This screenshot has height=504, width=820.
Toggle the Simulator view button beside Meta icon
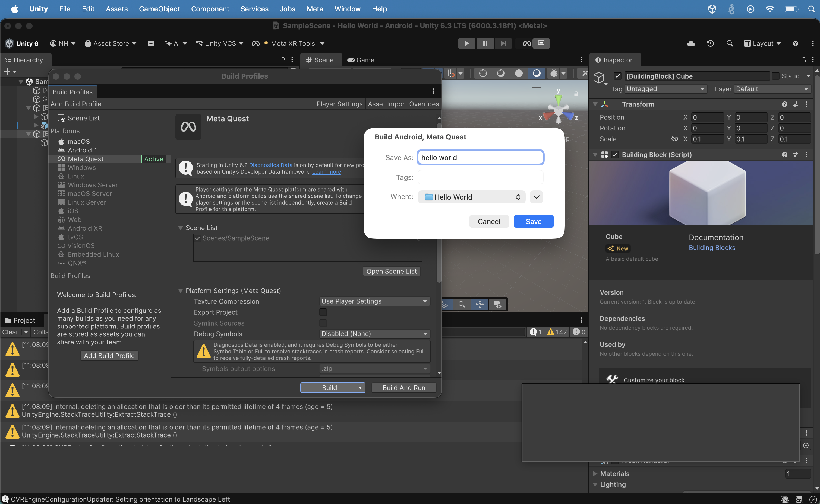tap(541, 43)
